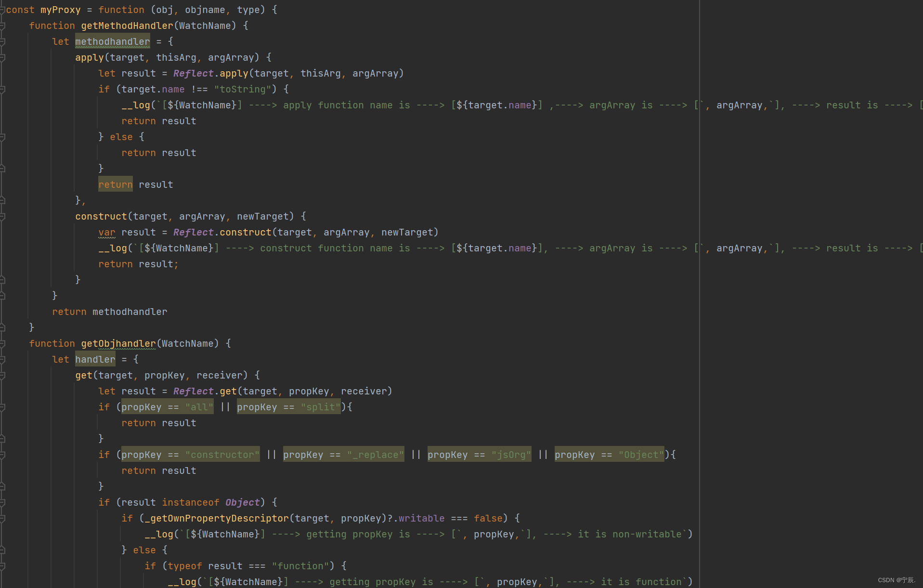
Task: Collapse the if propKey == "all" block
Action: [x=2, y=407]
